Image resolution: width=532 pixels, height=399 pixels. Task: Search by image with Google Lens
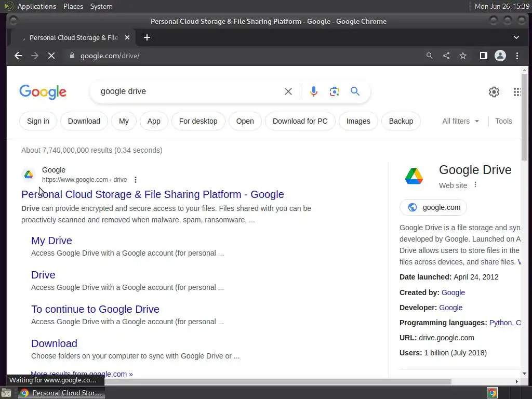click(334, 91)
